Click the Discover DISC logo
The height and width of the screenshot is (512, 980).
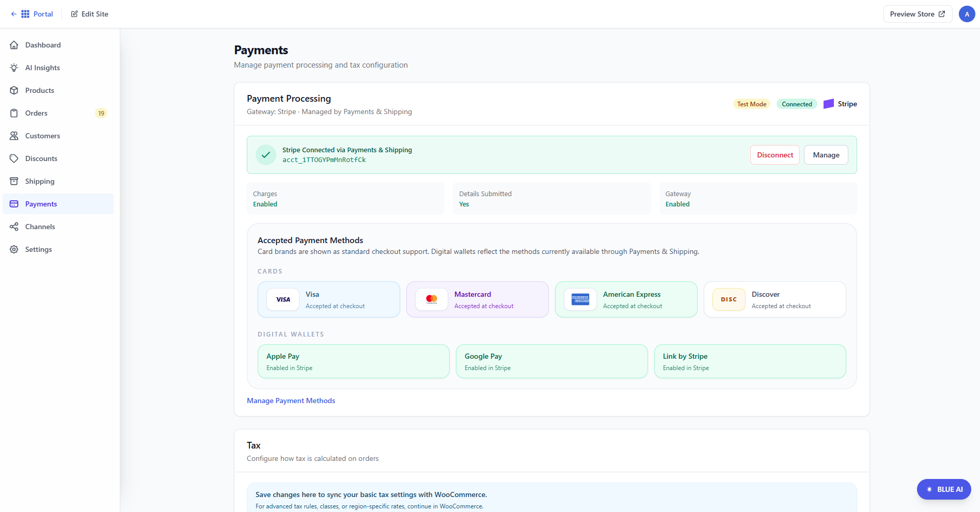[x=729, y=299]
